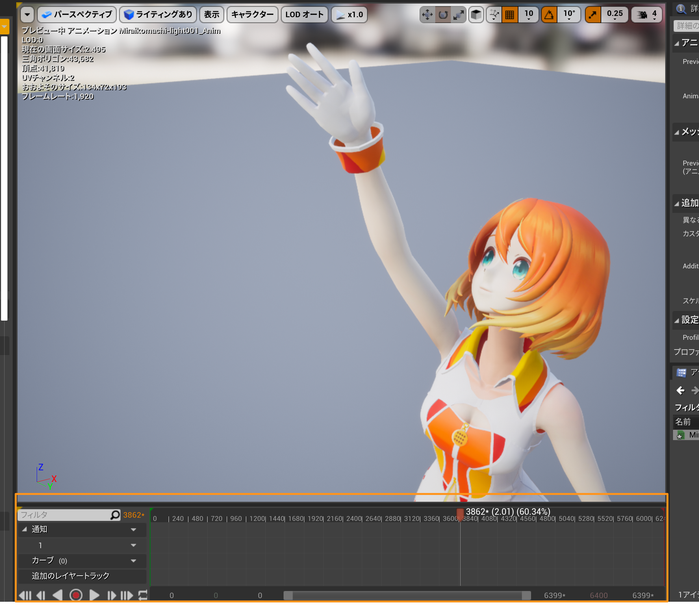Toggle grid snapping
The image size is (699, 616).
510,15
